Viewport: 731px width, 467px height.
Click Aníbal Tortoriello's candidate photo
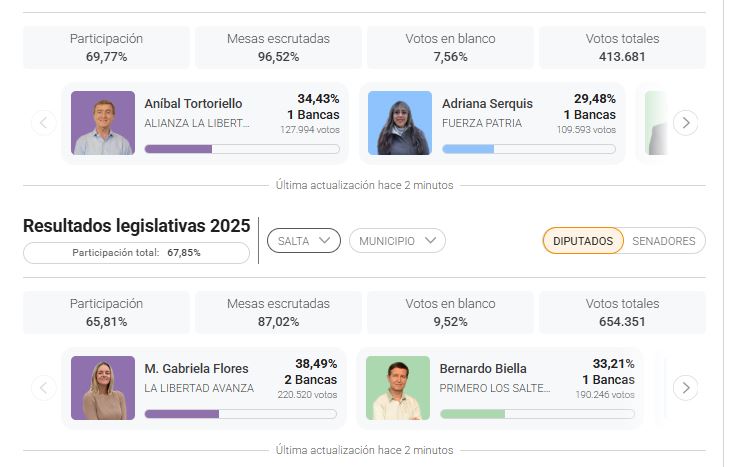point(102,123)
